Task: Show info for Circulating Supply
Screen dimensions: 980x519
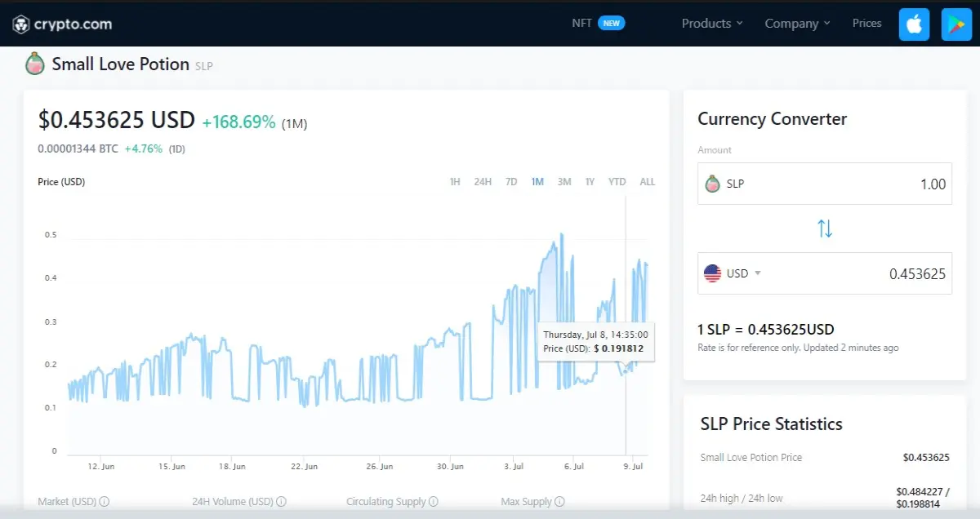Action: point(434,502)
